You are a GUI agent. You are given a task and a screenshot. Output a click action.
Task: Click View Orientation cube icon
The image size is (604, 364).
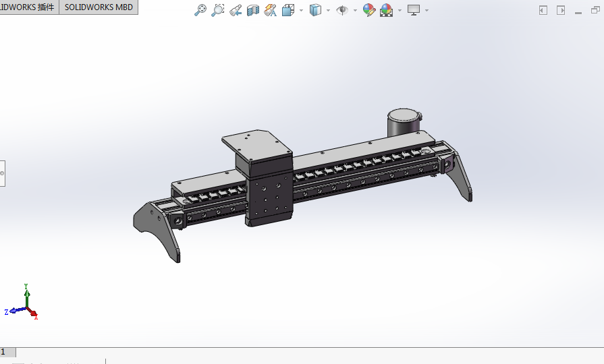[288, 10]
